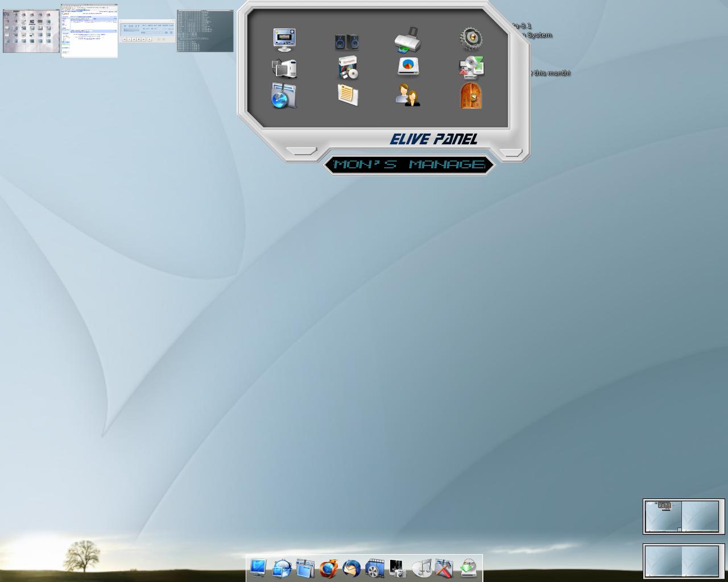Click the left tab button under Elive Panel
Viewport: 728px width, 582px height.
point(301,151)
